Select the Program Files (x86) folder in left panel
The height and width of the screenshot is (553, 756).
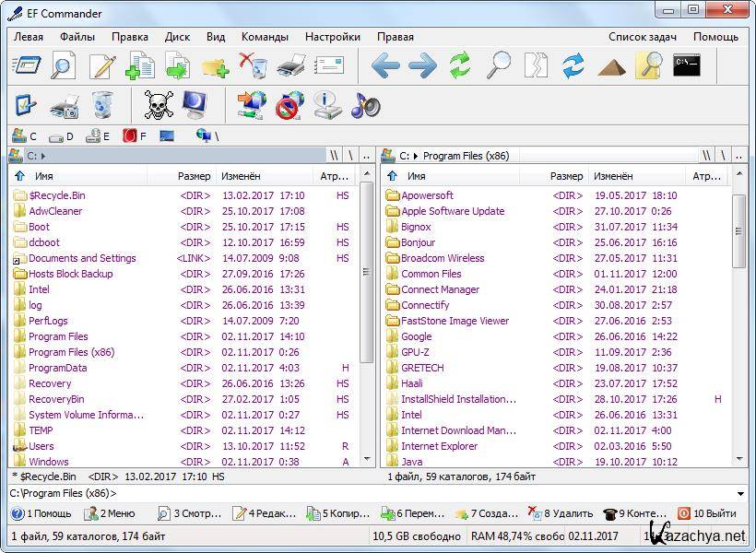(x=71, y=352)
